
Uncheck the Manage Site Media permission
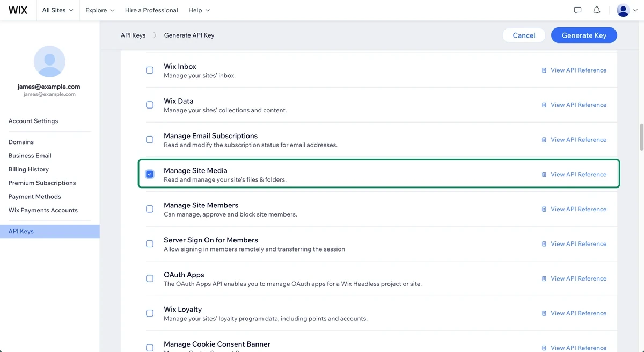point(150,174)
